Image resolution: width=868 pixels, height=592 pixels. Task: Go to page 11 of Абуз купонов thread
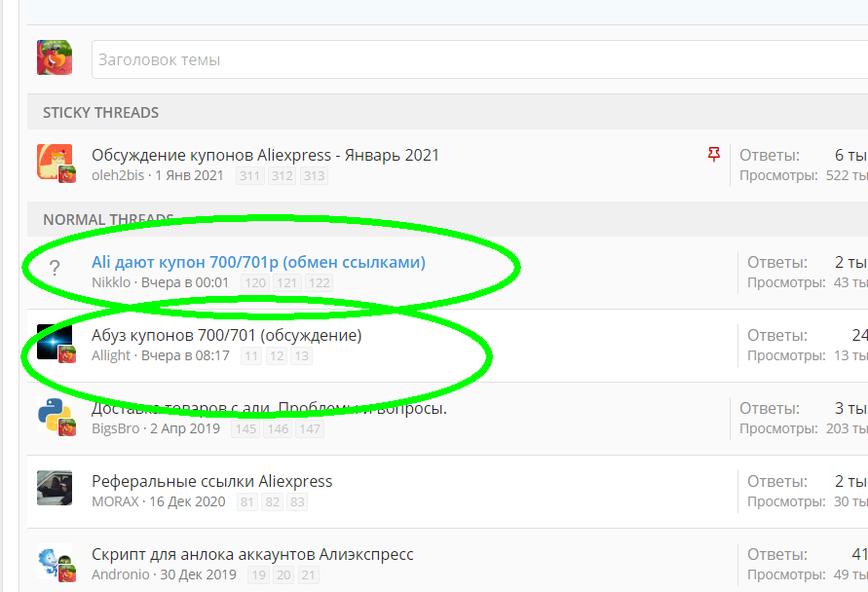[251, 355]
